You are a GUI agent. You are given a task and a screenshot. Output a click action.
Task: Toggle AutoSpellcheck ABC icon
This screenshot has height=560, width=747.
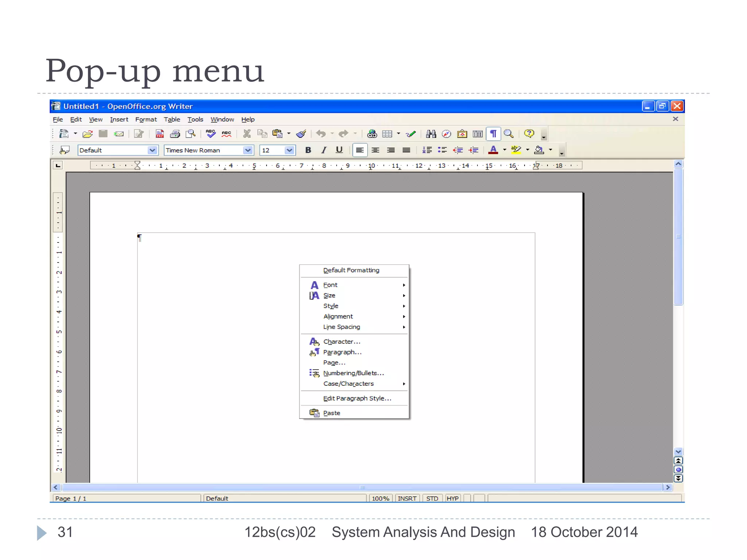click(227, 134)
